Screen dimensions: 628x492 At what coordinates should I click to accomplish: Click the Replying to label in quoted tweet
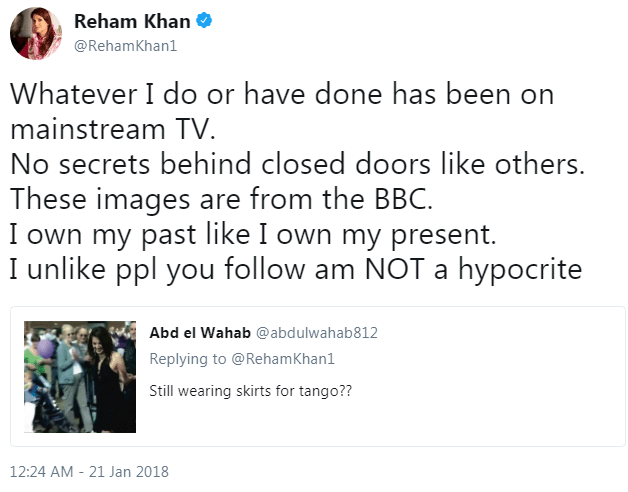[188, 359]
